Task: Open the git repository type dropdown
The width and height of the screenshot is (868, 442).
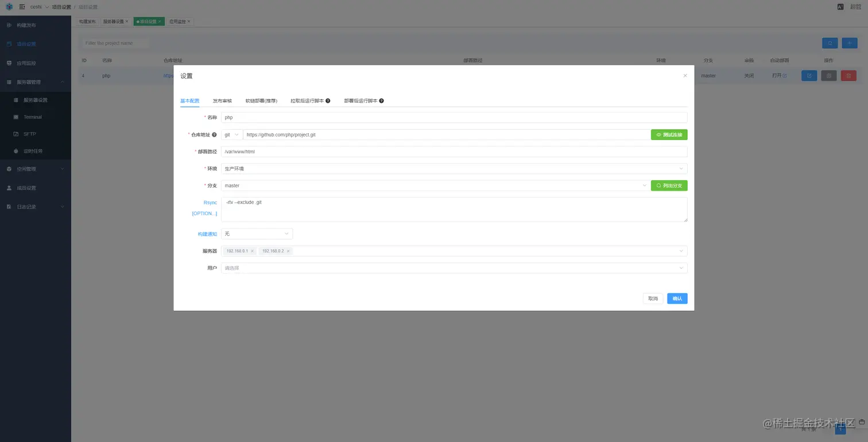Action: [232, 135]
